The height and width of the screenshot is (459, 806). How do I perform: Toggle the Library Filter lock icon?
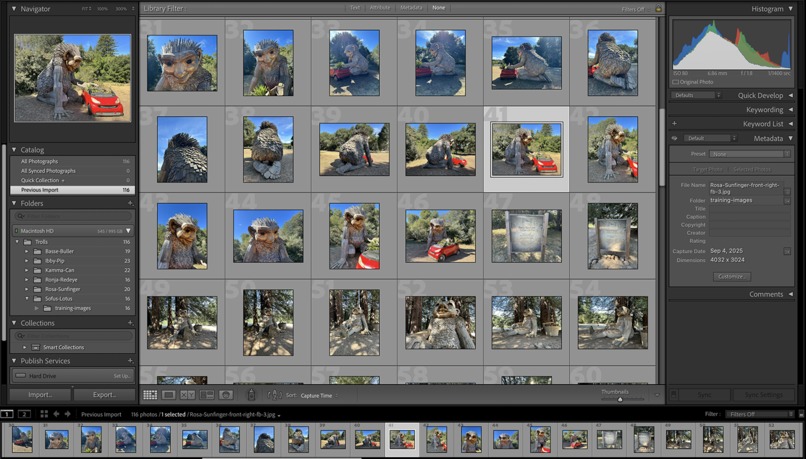(x=658, y=9)
